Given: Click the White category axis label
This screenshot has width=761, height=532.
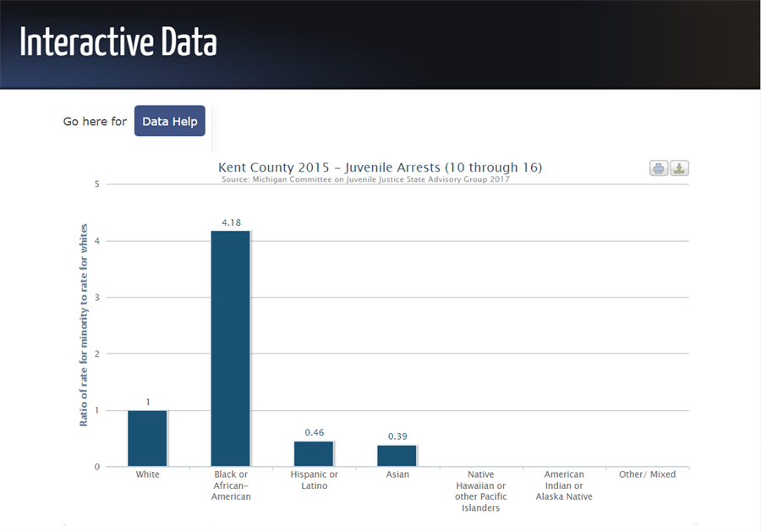Looking at the screenshot, I should point(147,474).
